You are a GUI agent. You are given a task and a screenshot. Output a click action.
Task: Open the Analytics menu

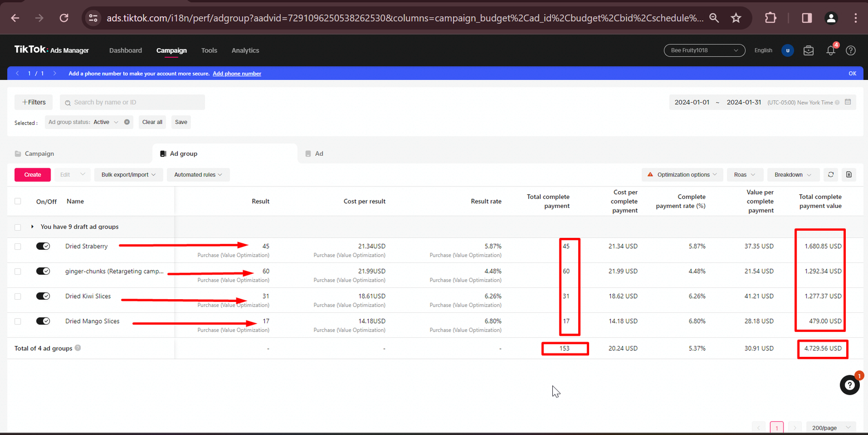pos(245,51)
